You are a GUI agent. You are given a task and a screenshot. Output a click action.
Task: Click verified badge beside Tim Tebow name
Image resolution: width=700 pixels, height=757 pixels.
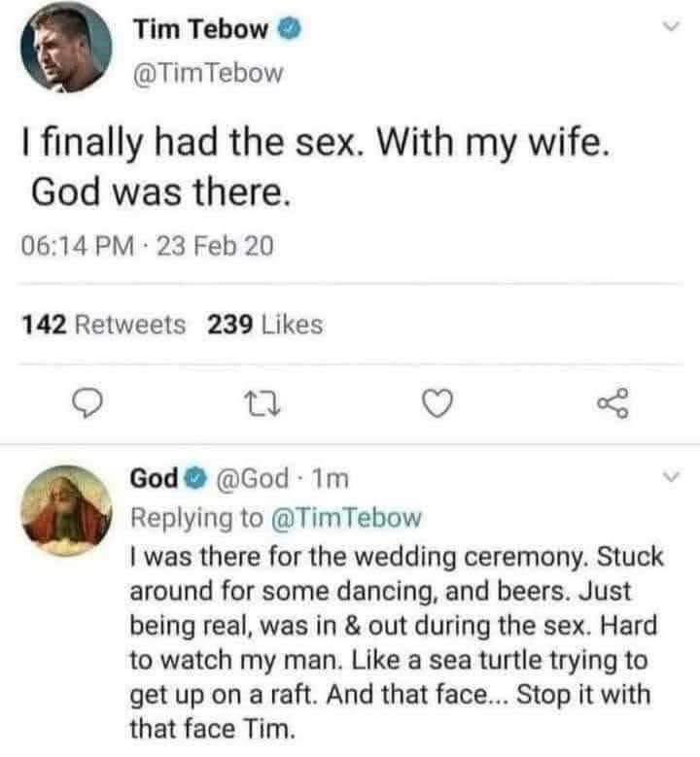tap(290, 30)
